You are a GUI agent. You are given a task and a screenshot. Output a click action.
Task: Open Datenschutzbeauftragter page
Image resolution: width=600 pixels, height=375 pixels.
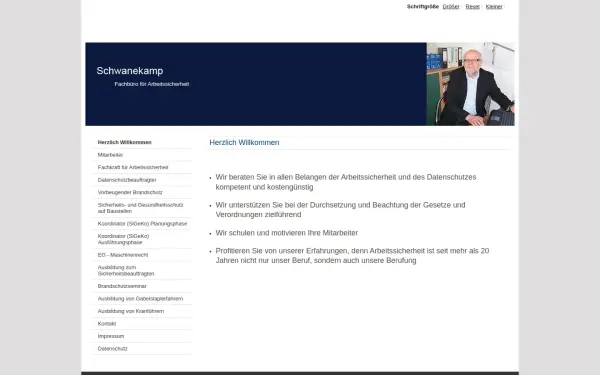pos(127,180)
